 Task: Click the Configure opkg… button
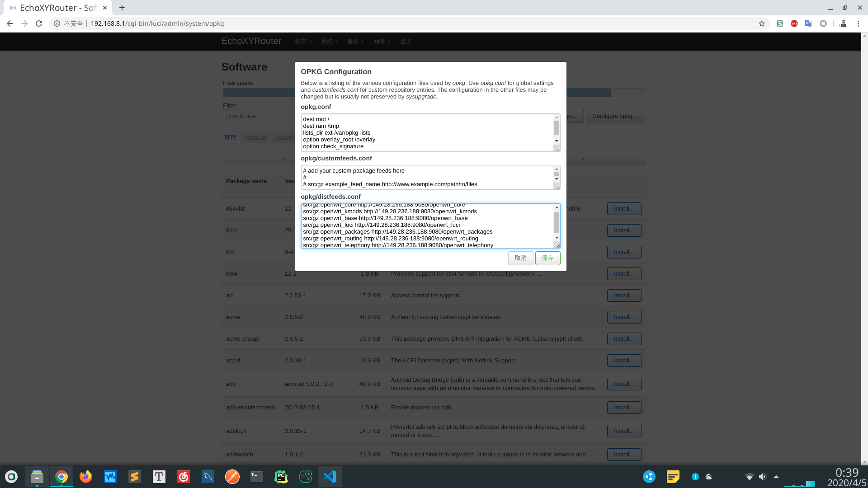[x=615, y=116]
